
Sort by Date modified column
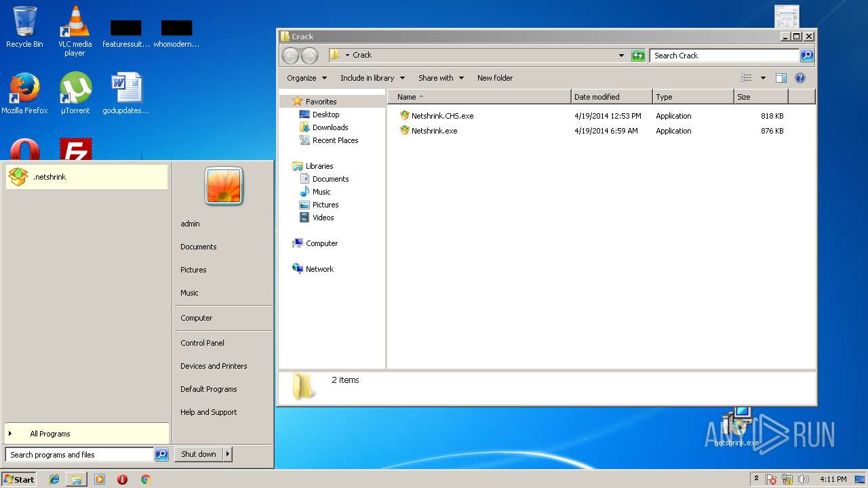pos(612,97)
